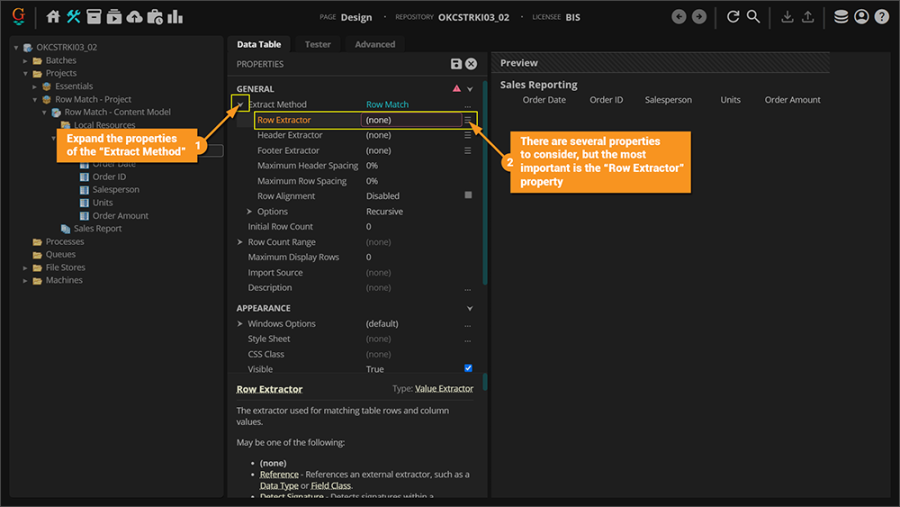900x507 pixels.
Task: Open the search magnifier icon
Action: [x=753, y=17]
